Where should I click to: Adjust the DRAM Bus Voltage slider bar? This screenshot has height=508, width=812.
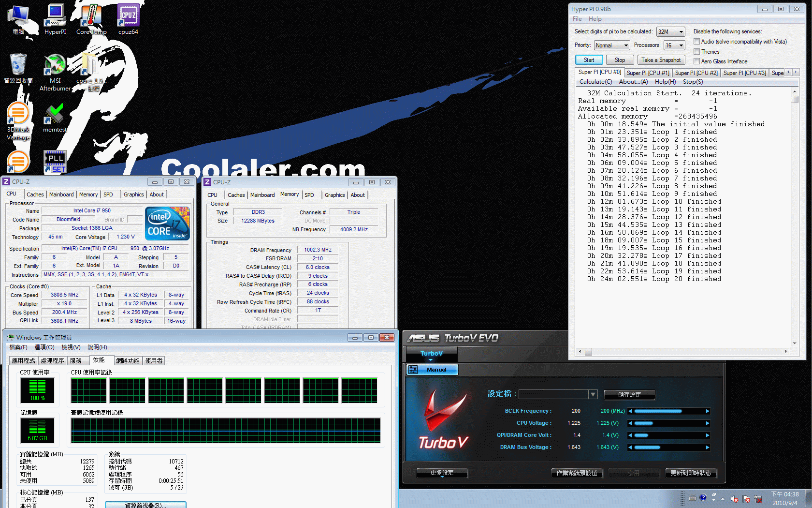pos(669,447)
